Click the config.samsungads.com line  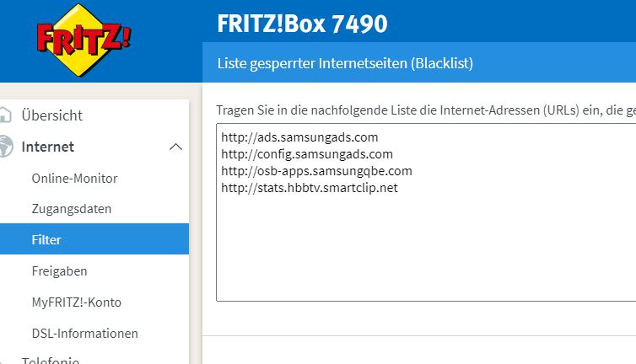point(307,154)
